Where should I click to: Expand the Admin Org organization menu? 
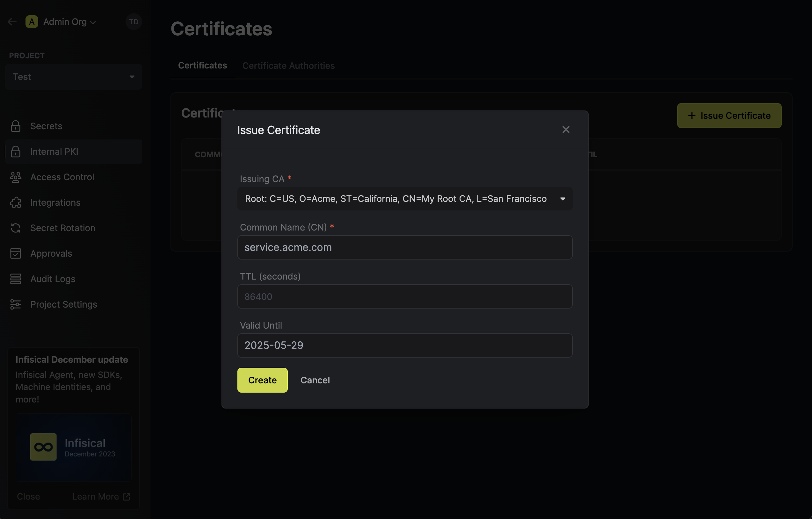coord(69,22)
